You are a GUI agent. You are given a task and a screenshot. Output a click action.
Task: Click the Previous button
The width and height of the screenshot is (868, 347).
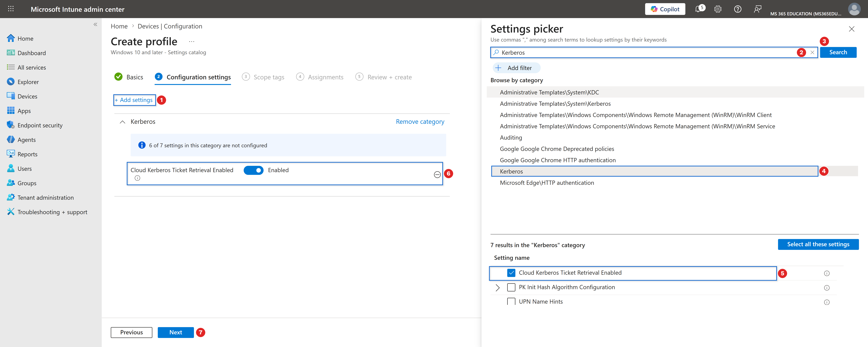coord(131,333)
